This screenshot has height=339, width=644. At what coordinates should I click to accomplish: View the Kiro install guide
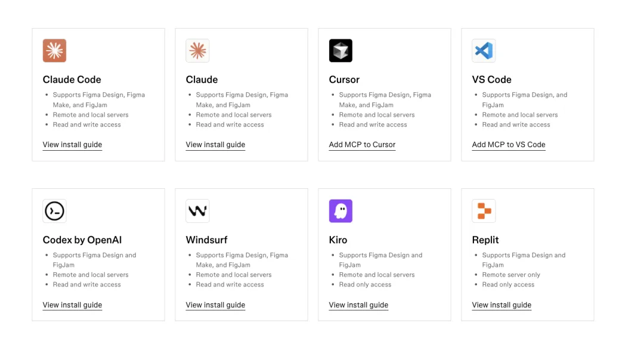click(358, 305)
